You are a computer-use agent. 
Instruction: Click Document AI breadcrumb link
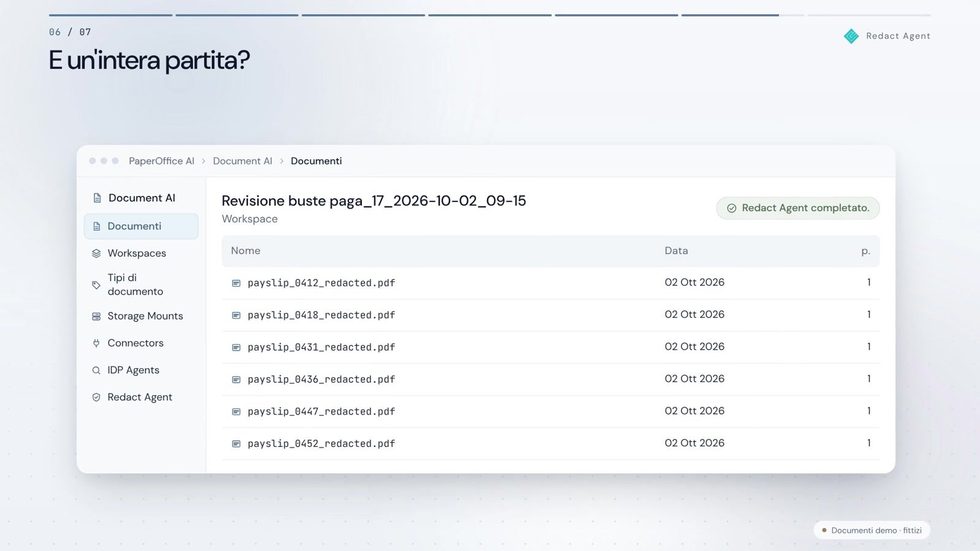(x=243, y=161)
